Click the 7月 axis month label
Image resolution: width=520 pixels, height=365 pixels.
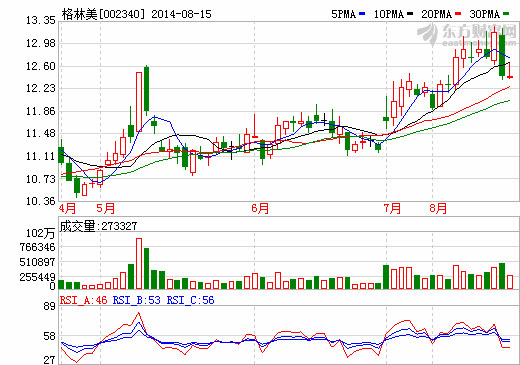[392, 209]
